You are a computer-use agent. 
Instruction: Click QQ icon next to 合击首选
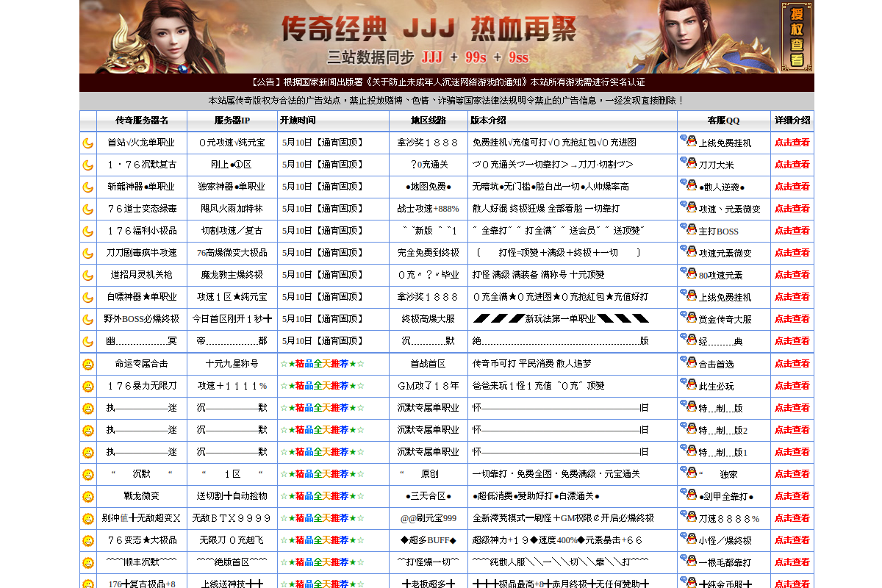tap(688, 362)
